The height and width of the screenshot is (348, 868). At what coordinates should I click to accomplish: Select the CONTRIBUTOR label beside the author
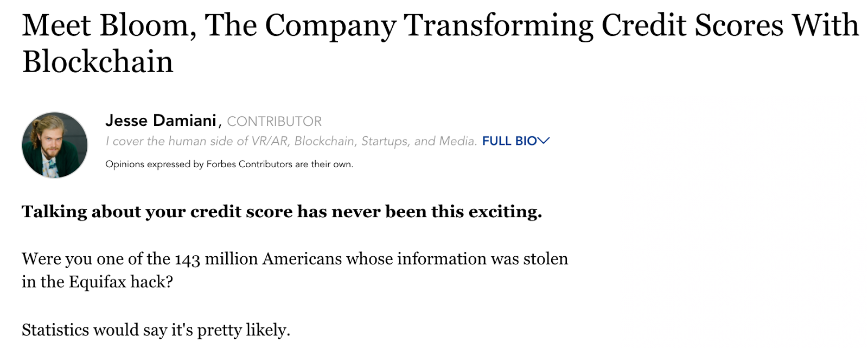tap(275, 122)
